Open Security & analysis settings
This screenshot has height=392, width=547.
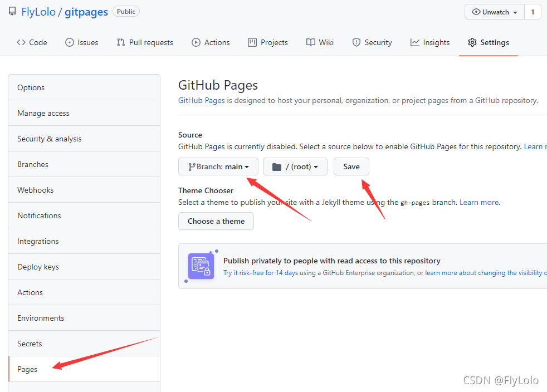click(x=84, y=139)
